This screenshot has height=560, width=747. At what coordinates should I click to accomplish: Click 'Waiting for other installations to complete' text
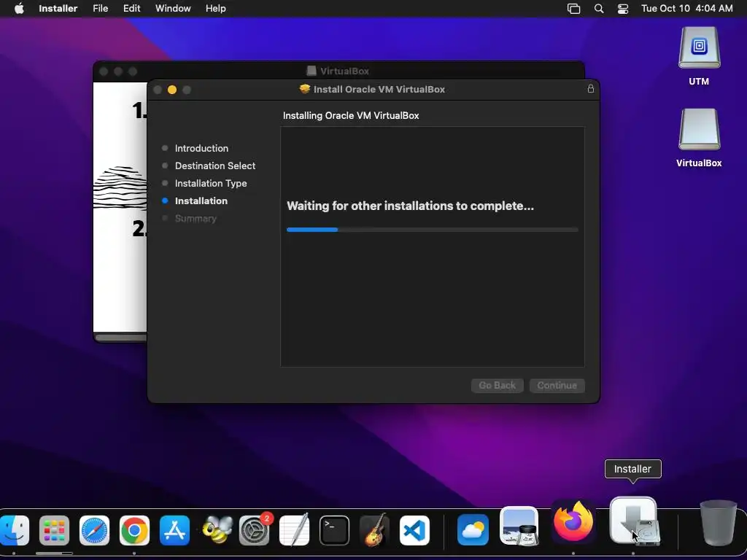pyautogui.click(x=410, y=206)
